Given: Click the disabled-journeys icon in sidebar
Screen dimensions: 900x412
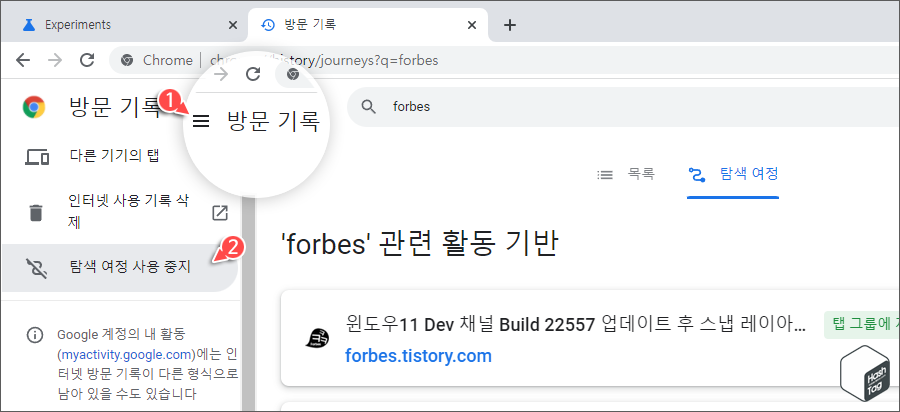Looking at the screenshot, I should pyautogui.click(x=36, y=267).
